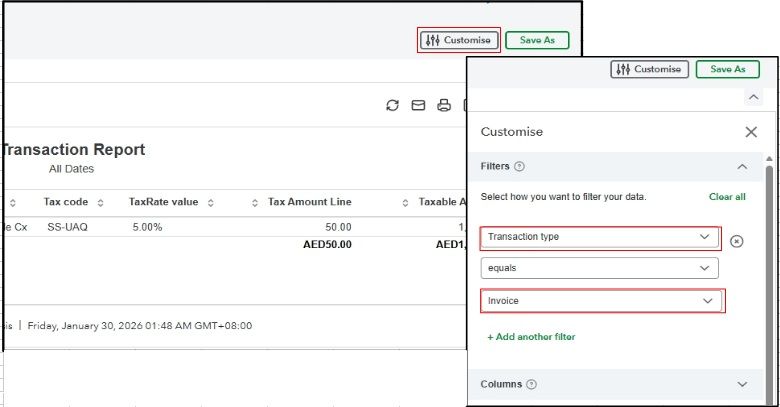
Task: Close the Customise panel
Action: click(x=751, y=132)
